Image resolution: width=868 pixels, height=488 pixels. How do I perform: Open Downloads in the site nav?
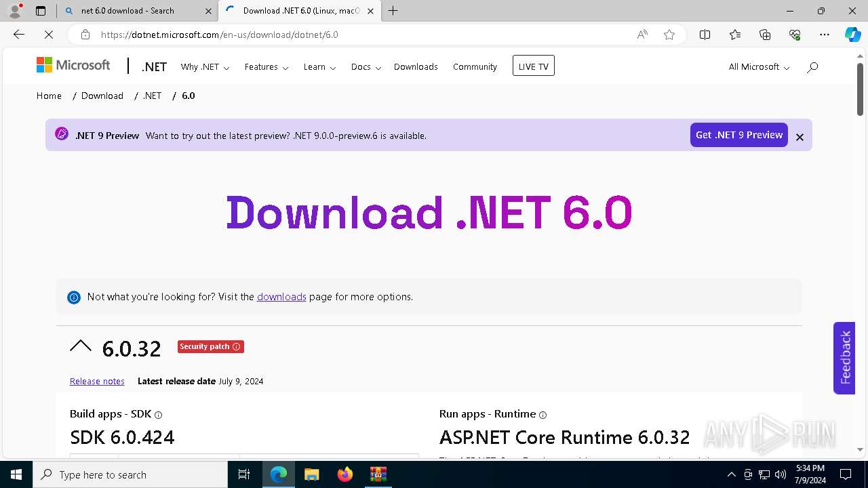(416, 67)
